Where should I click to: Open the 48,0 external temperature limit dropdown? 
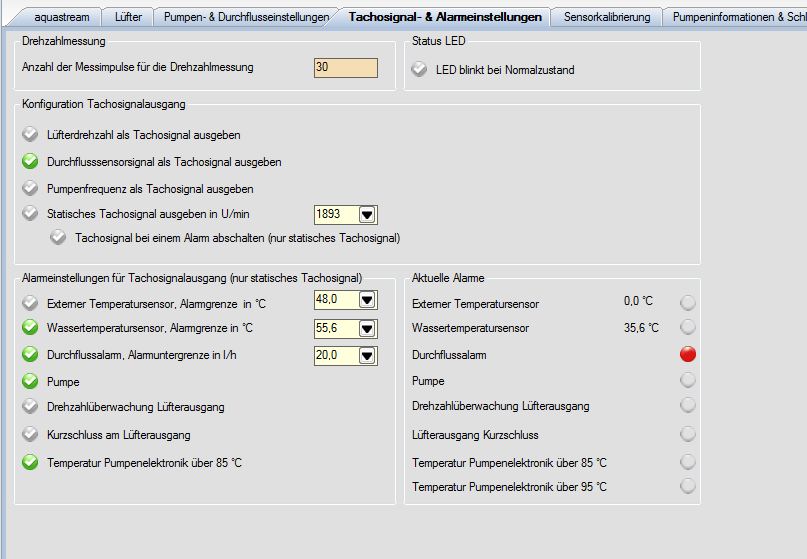(x=367, y=300)
